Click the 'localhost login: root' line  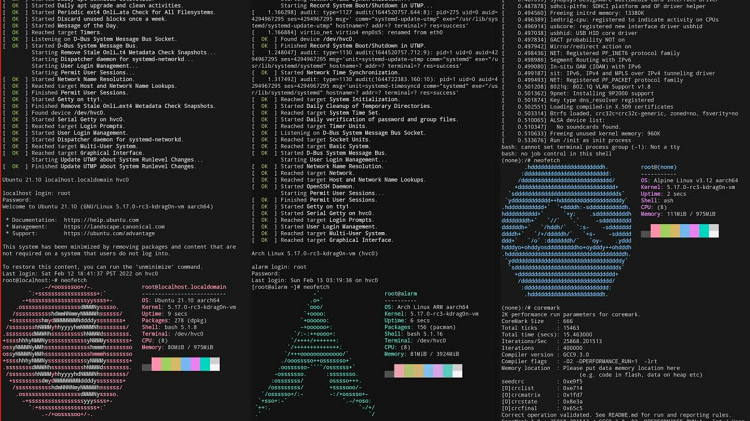[36, 193]
